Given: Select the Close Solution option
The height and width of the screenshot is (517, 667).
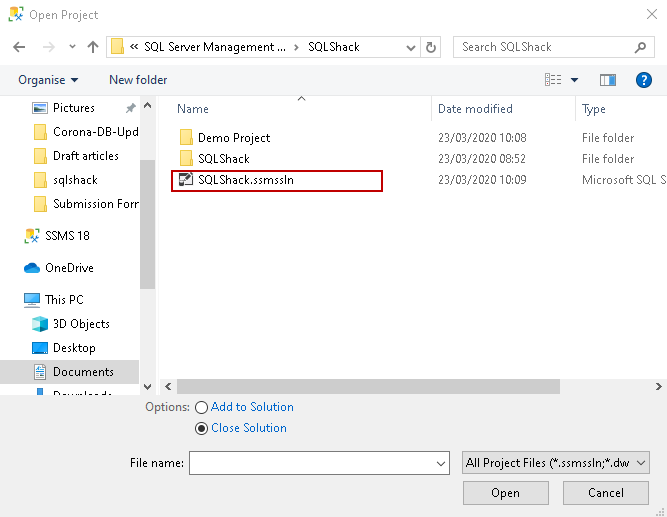Looking at the screenshot, I should click(x=203, y=428).
